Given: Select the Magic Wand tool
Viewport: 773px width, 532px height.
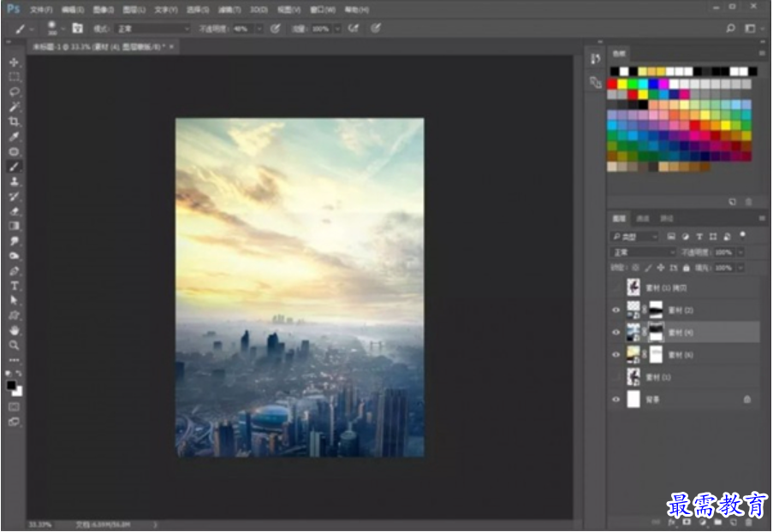Looking at the screenshot, I should point(15,106).
